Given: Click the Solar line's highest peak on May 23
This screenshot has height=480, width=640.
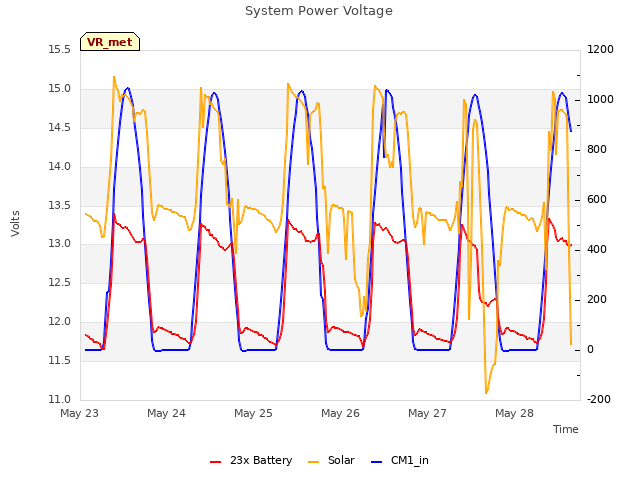Looking at the screenshot, I should tap(114, 77).
